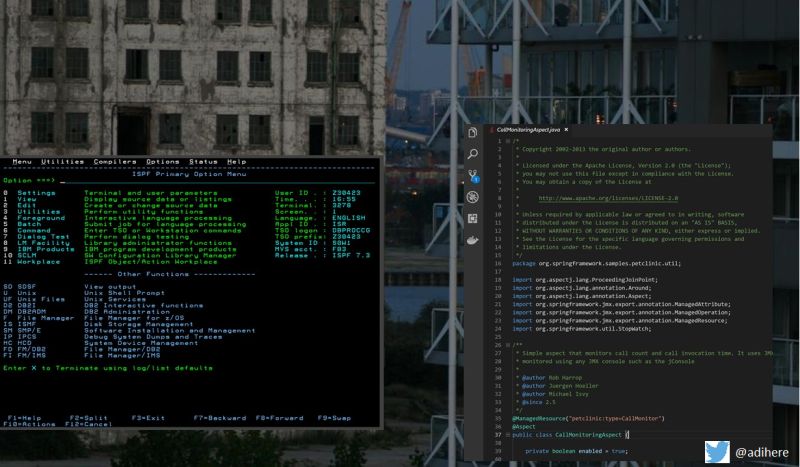Image resolution: width=800 pixels, height=467 pixels.
Task: Open the Explorer icon in the VS Code sidebar
Action: pyautogui.click(x=472, y=133)
